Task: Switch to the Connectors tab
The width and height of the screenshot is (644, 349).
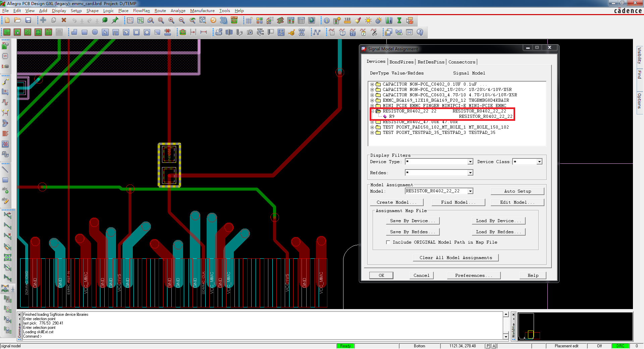Action: pos(462,62)
